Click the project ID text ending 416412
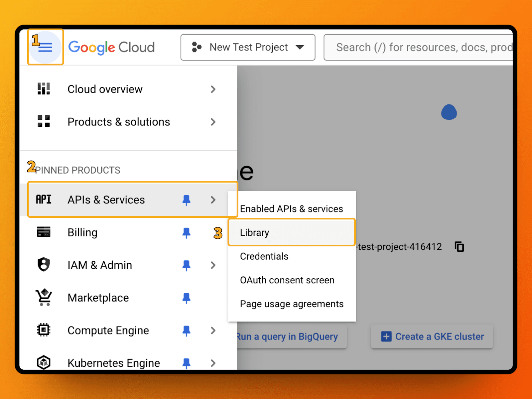The height and width of the screenshot is (399, 532). tap(399, 247)
